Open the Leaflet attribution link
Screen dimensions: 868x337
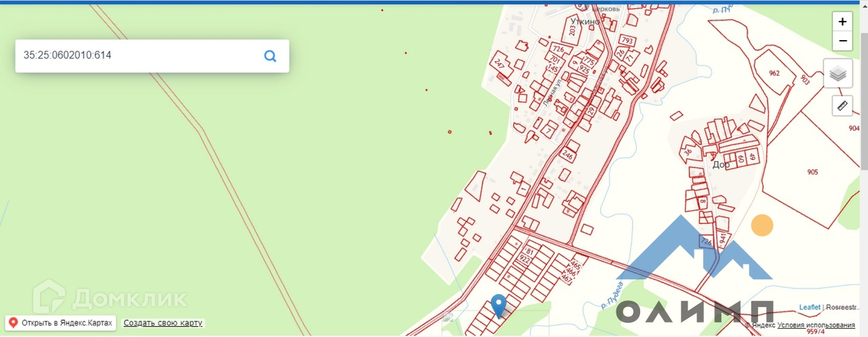pos(810,307)
